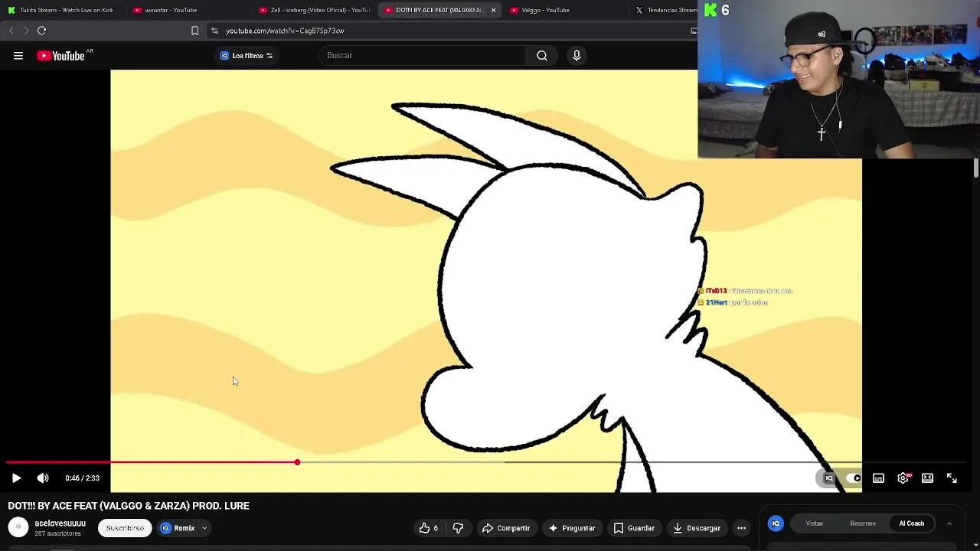Open the YouTube guide hamburger menu
This screenshot has height=551, width=980.
tap(18, 55)
